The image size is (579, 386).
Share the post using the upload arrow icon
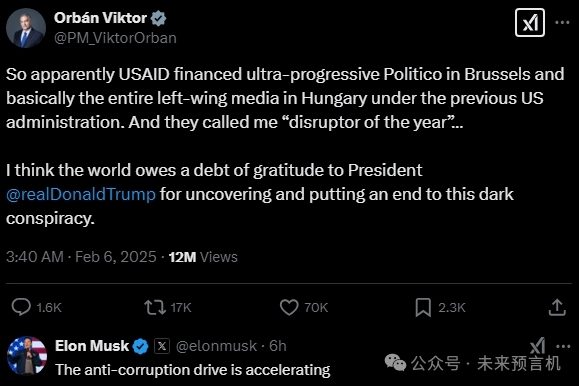pyautogui.click(x=557, y=307)
